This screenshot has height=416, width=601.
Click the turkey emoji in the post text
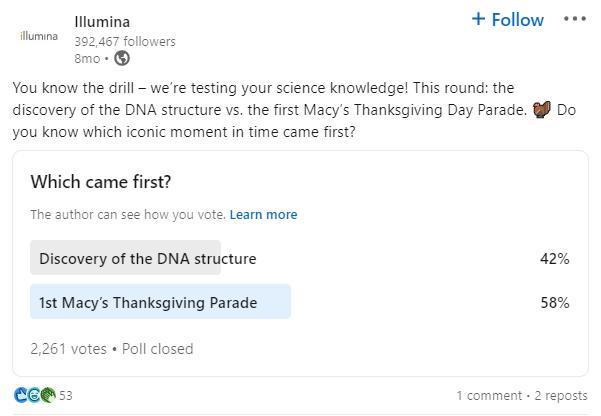click(x=541, y=110)
